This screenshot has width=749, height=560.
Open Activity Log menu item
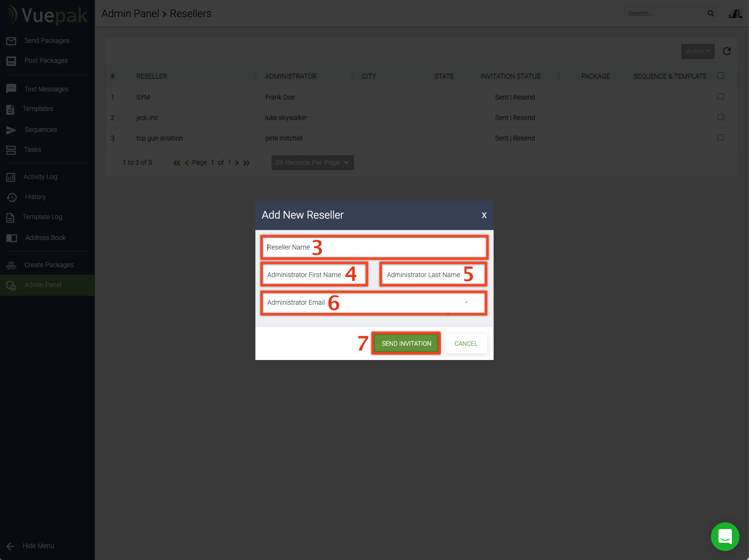(40, 177)
